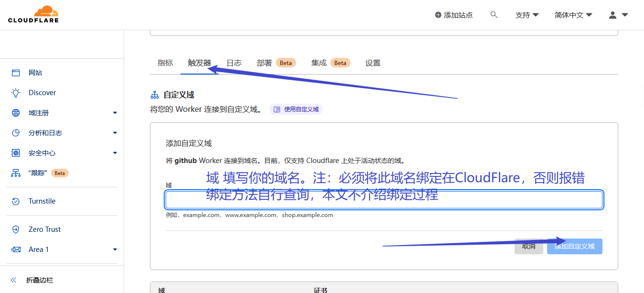Open the Discover section icon
This screenshot has height=293, width=644.
(x=16, y=92)
